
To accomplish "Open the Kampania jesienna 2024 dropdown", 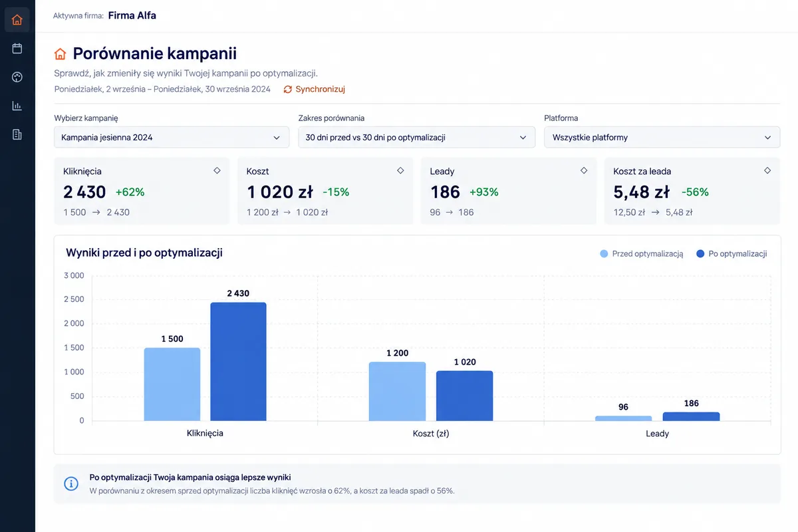I will 172,138.
